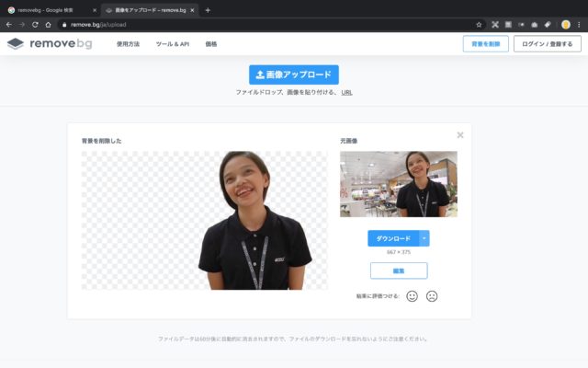588x368 pixels.
Task: Click the 画像アップロード upload button
Action: pos(294,75)
